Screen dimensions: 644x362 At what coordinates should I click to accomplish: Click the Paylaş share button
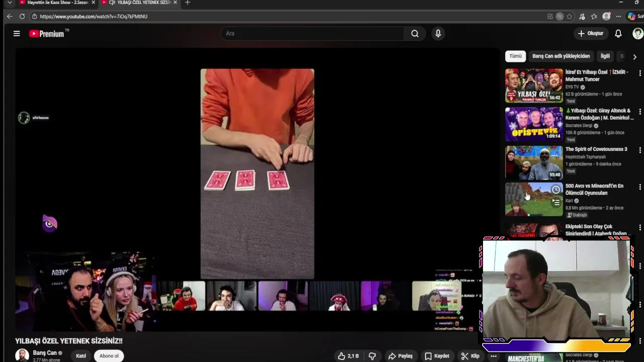point(400,356)
